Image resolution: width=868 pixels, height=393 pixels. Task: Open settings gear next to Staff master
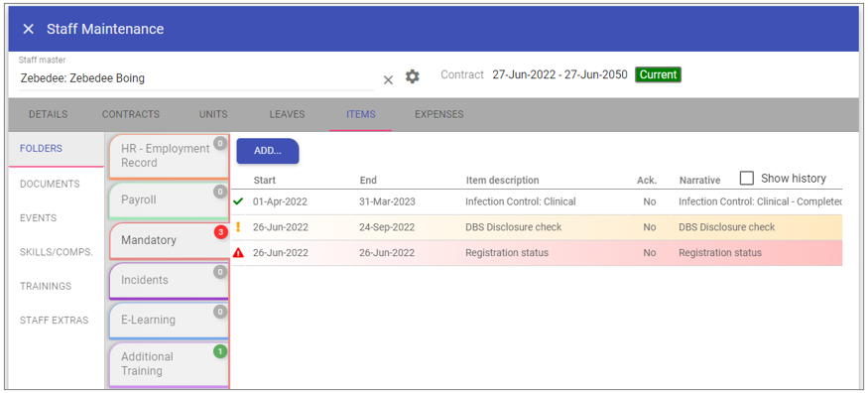(x=412, y=76)
